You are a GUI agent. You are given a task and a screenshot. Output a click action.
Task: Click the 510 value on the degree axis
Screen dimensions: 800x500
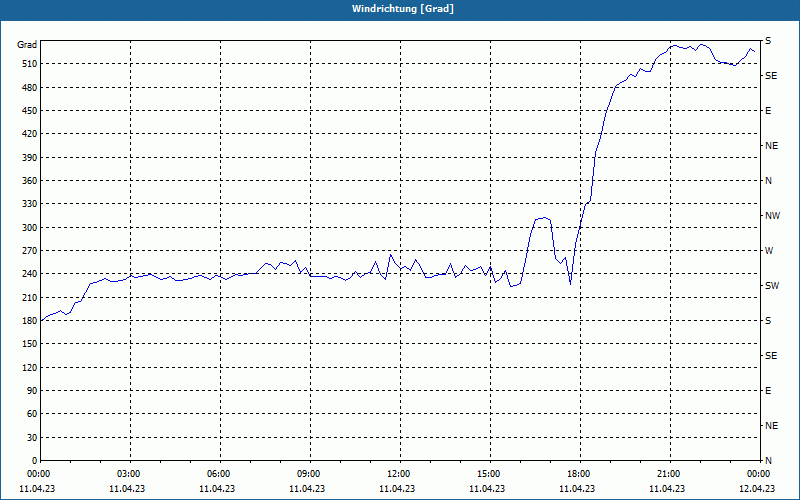click(x=29, y=64)
